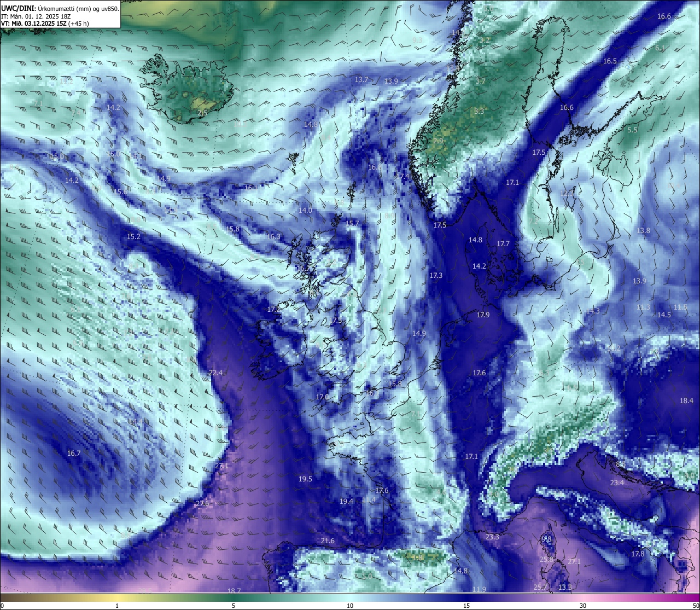Click the 21.6 value label
Screen dimensions: 700x610
(328, 541)
